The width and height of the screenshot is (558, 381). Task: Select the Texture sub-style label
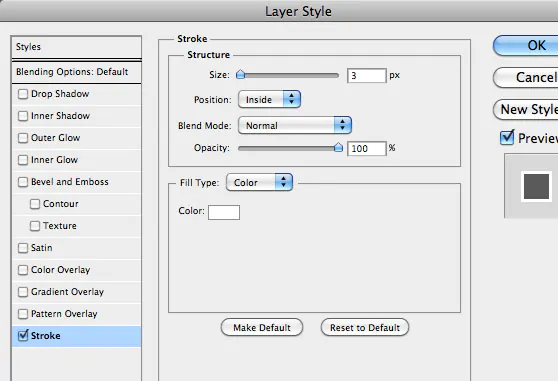(60, 226)
